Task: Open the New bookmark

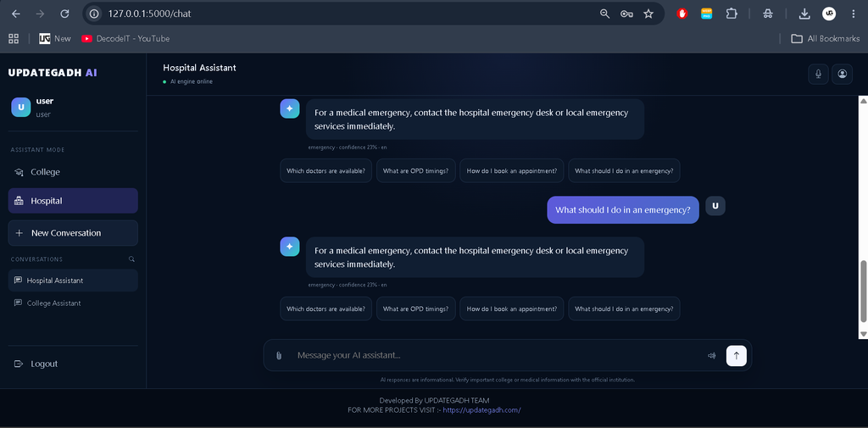Action: point(55,39)
